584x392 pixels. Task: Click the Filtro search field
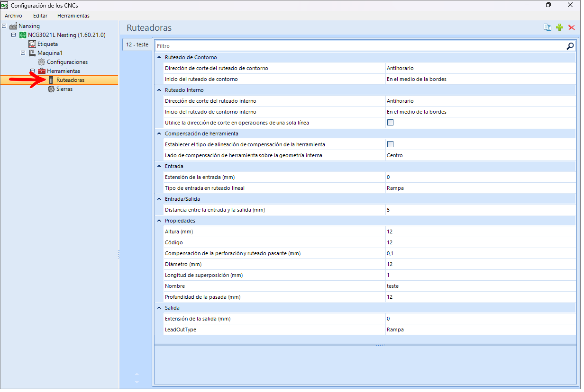coord(360,46)
